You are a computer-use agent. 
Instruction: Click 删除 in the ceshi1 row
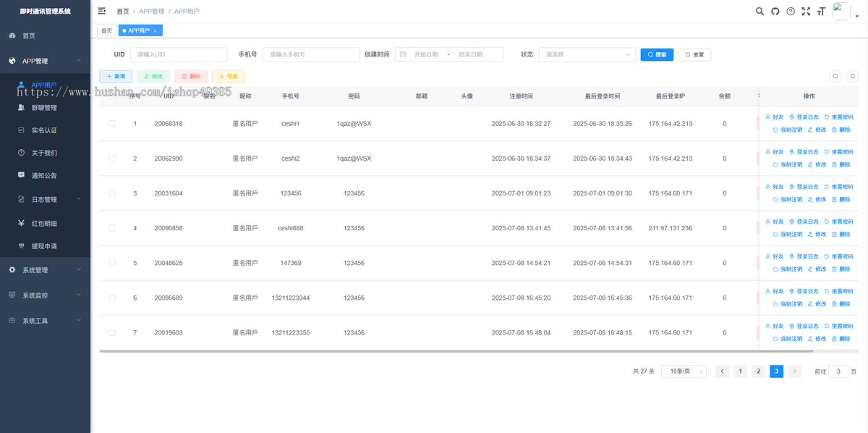841,130
